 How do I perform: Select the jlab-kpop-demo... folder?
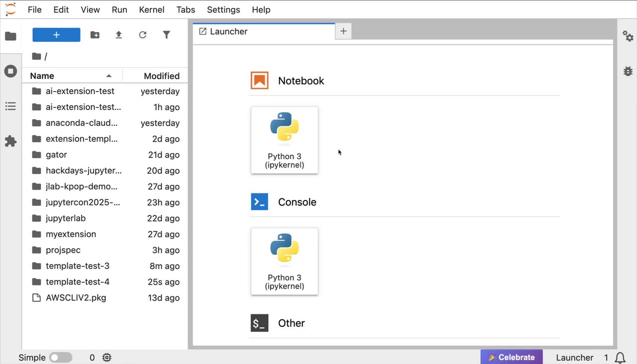(x=105, y=186)
